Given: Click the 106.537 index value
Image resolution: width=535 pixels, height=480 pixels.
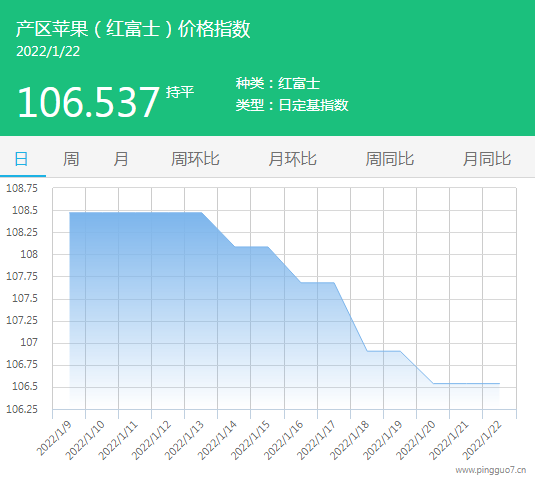Looking at the screenshot, I should click(x=88, y=102).
